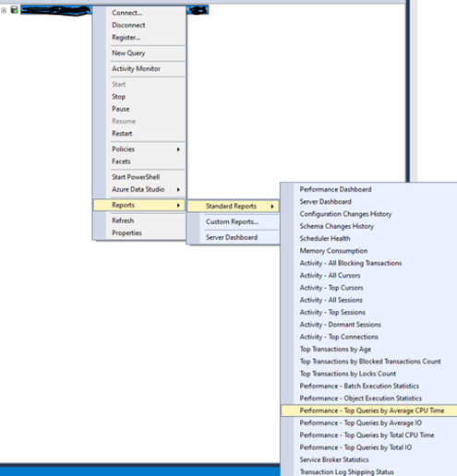The image size is (457, 476).
Task: Expand the server node plus box
Action: pyautogui.click(x=4, y=10)
